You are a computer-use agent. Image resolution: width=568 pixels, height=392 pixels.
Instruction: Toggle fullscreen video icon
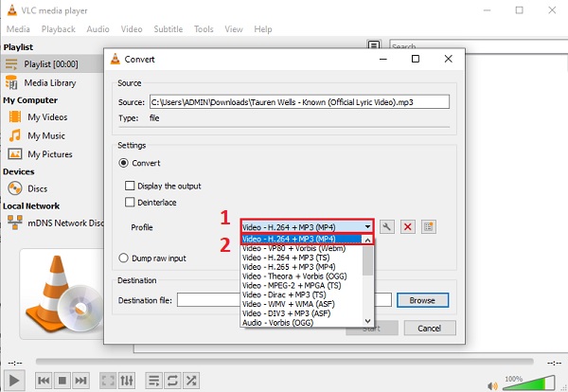click(108, 381)
